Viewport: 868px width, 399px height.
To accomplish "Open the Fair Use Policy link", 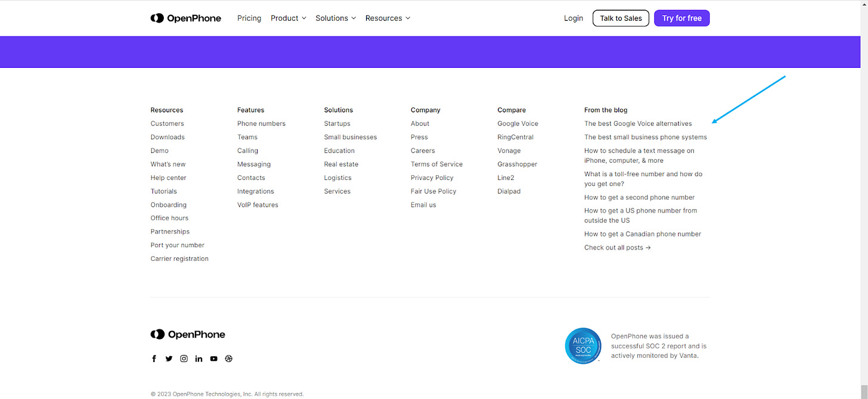I will coord(433,191).
